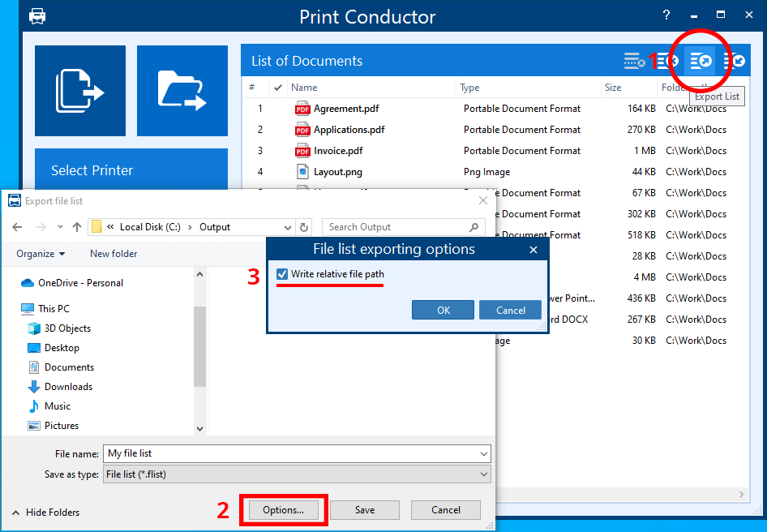The width and height of the screenshot is (767, 532).
Task: Refresh the Output folder location
Action: coord(304,227)
